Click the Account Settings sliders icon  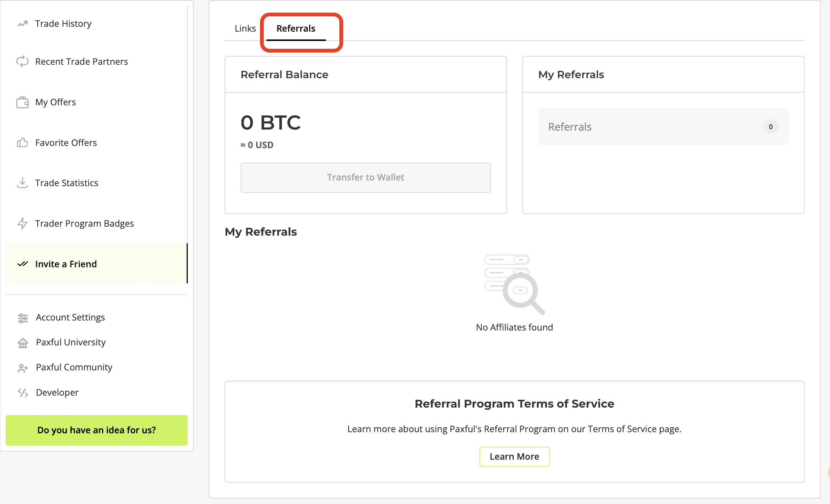coord(23,318)
